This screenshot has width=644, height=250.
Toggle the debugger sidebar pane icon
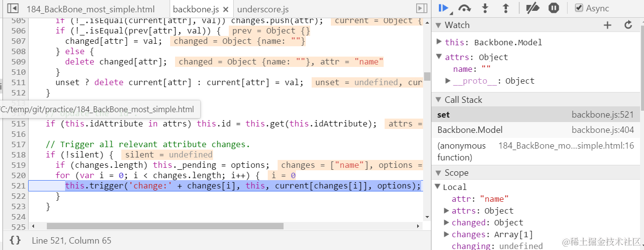pyautogui.click(x=421, y=8)
